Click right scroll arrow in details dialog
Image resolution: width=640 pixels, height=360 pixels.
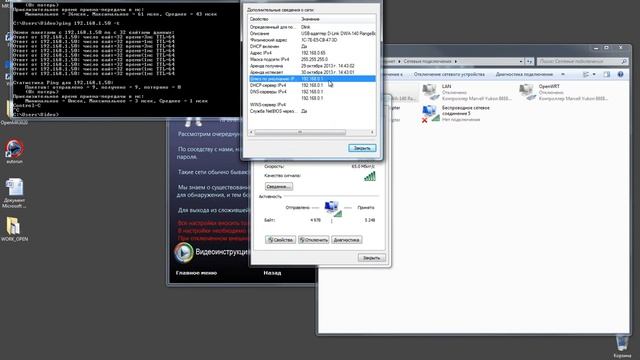pos(372,132)
